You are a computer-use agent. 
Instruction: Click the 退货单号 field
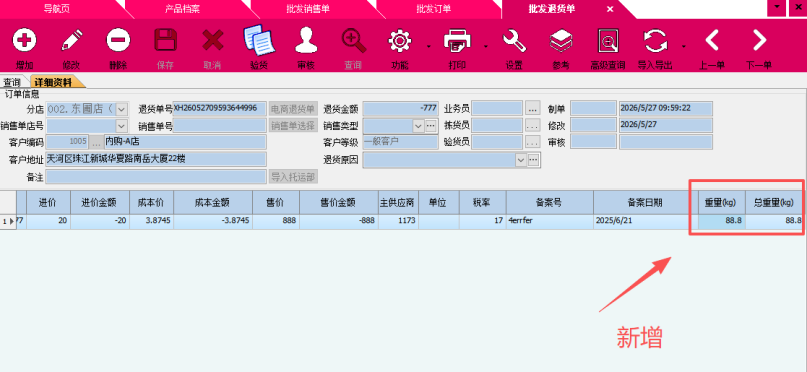click(220, 109)
